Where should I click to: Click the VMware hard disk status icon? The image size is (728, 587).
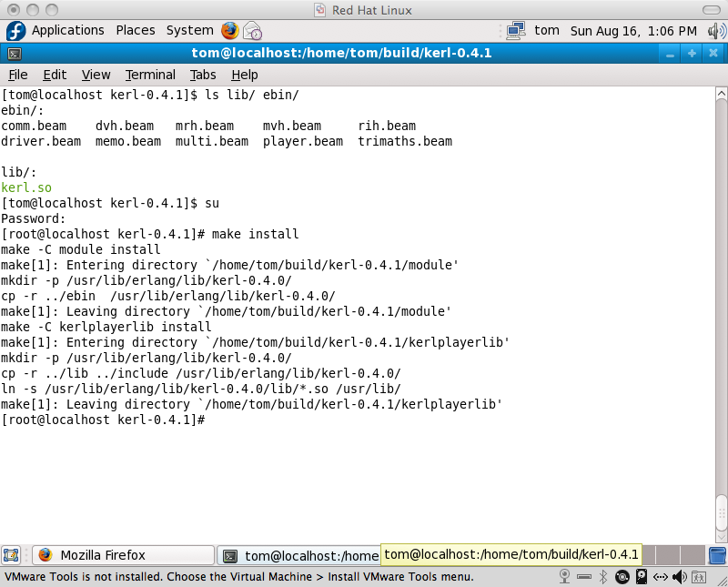(642, 577)
